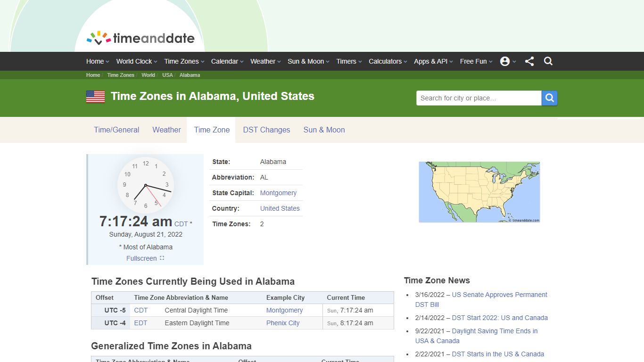Open the account profile icon
Viewport: 644px width, 362px height.
point(505,61)
